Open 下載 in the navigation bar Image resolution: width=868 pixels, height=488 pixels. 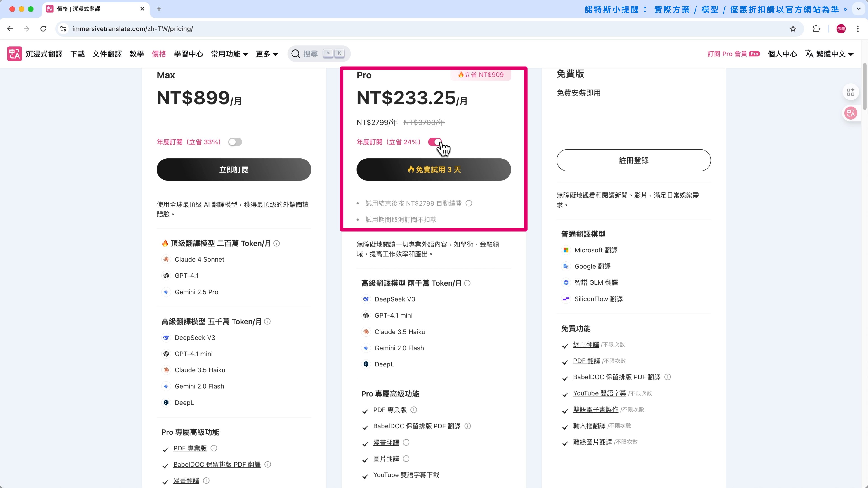[78, 54]
